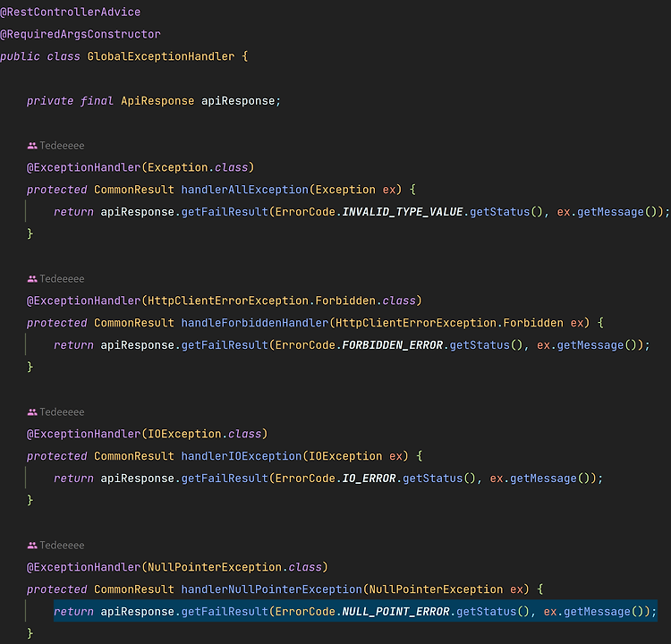Click the 'final' keyword of the field
Screen dimensions: 671x644
tap(98, 101)
